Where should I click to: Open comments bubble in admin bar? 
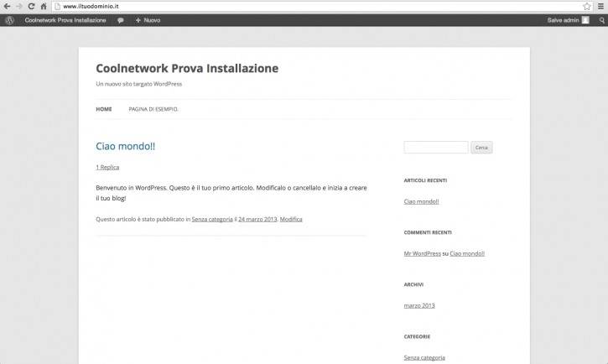121,20
